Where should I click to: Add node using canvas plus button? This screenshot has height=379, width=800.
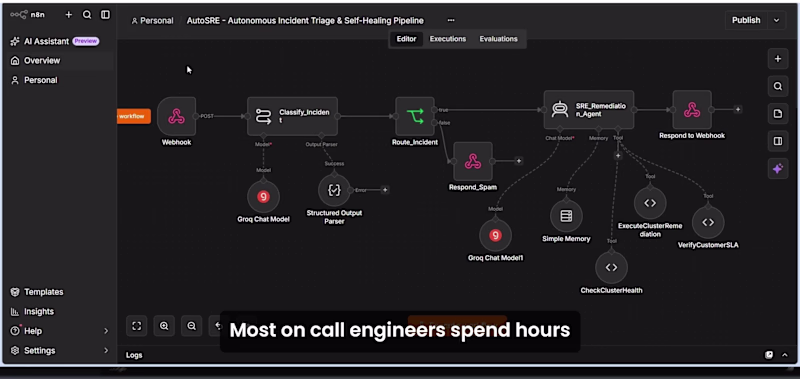tap(778, 59)
